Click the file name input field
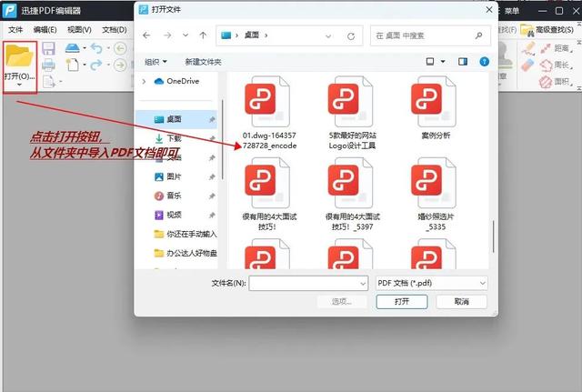Screen dimensions: 582x392 pyautogui.click(x=305, y=283)
